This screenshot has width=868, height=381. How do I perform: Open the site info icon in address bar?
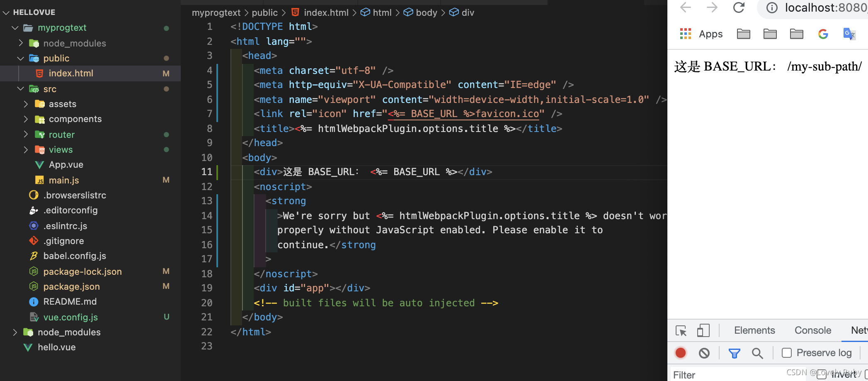click(771, 8)
